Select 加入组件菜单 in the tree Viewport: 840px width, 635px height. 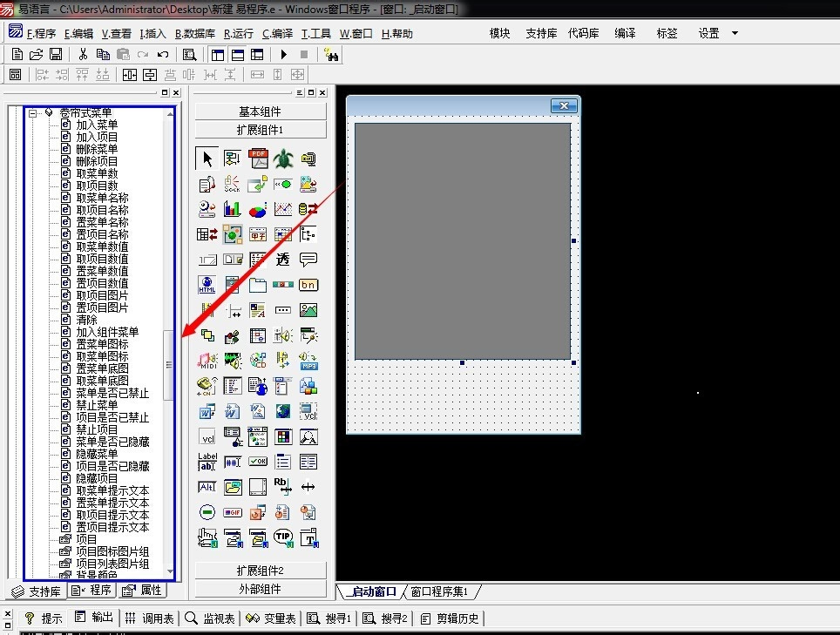tap(107, 332)
